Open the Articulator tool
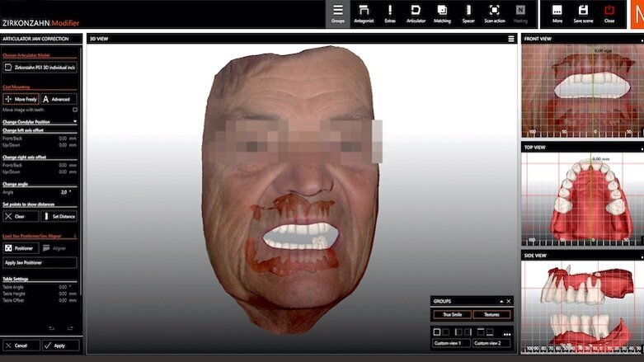Screen dimensions: 644x362 coord(416,13)
